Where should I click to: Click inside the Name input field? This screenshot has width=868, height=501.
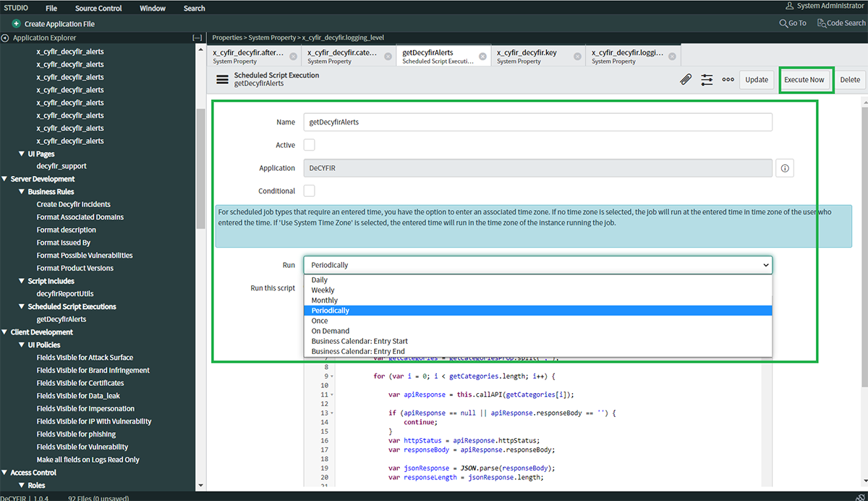pos(537,122)
